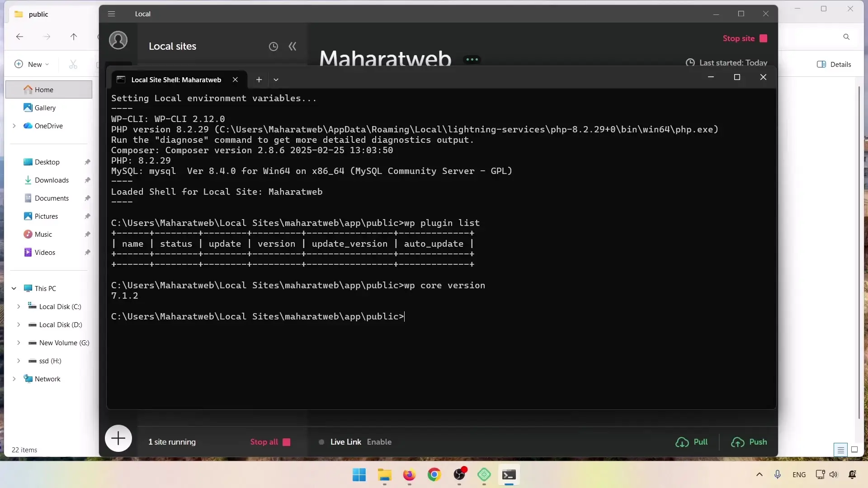
Task: Launch Google Chrome from the taskbar
Action: pos(434,474)
